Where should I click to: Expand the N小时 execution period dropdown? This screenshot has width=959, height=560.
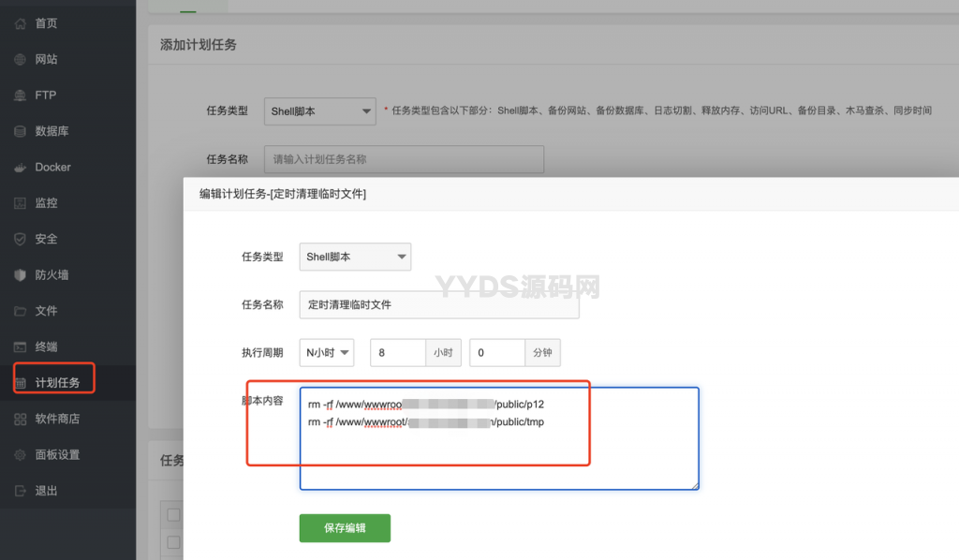tap(326, 352)
